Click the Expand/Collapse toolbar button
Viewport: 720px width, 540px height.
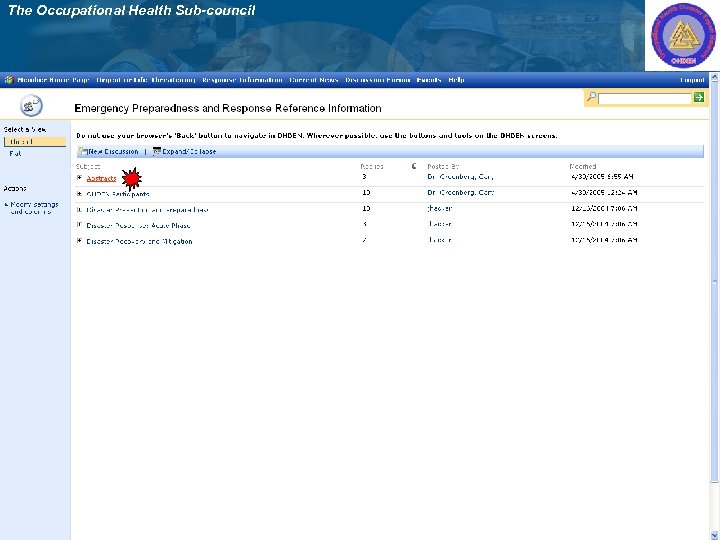coord(184,152)
